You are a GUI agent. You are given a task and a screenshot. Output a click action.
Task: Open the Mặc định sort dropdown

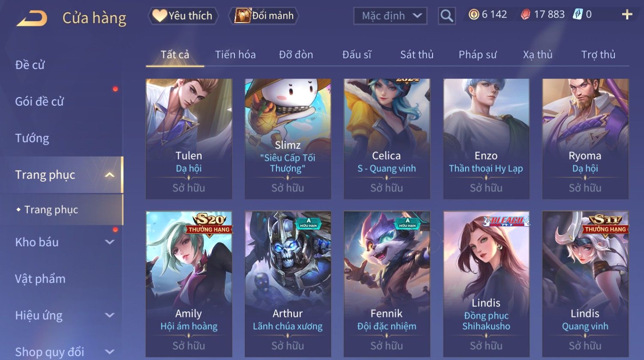(390, 16)
